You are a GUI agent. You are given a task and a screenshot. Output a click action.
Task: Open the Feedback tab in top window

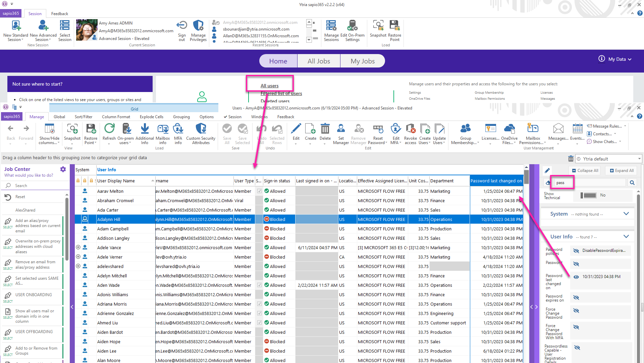60,14
